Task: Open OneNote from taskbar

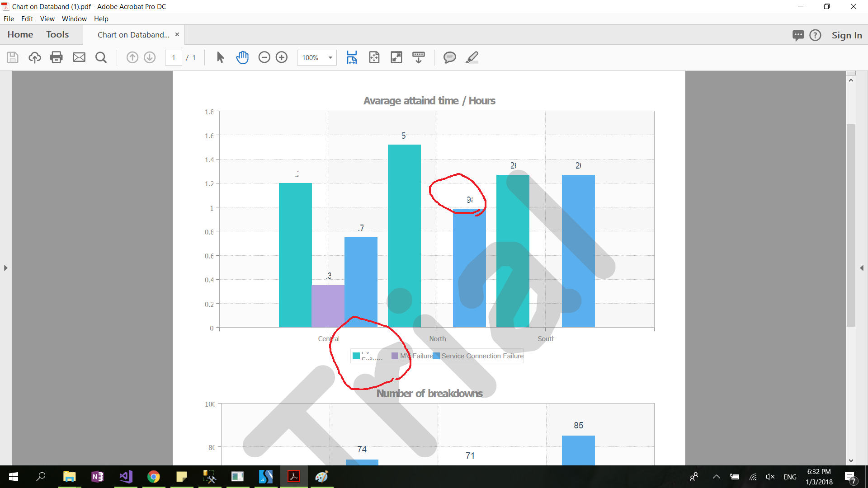Action: point(97,477)
